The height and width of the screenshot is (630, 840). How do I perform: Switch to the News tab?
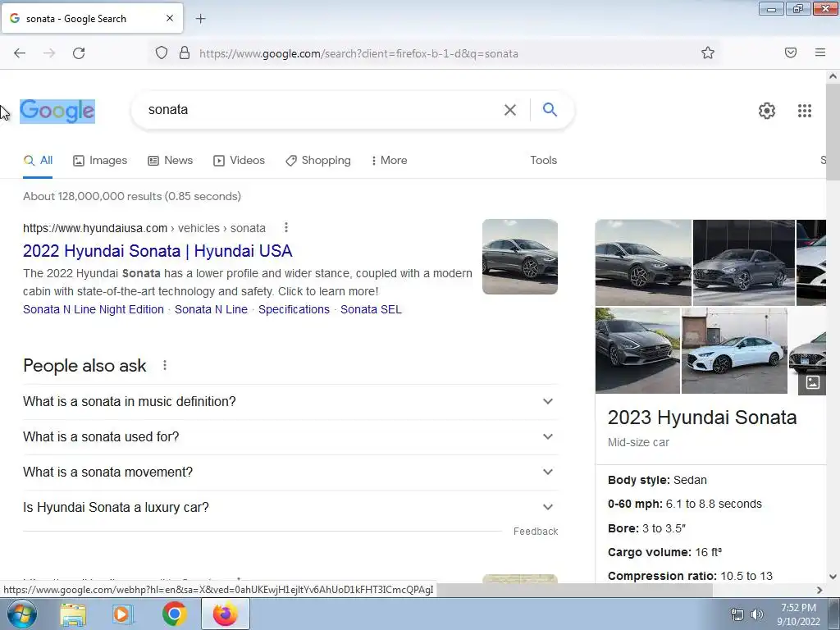pyautogui.click(x=171, y=160)
